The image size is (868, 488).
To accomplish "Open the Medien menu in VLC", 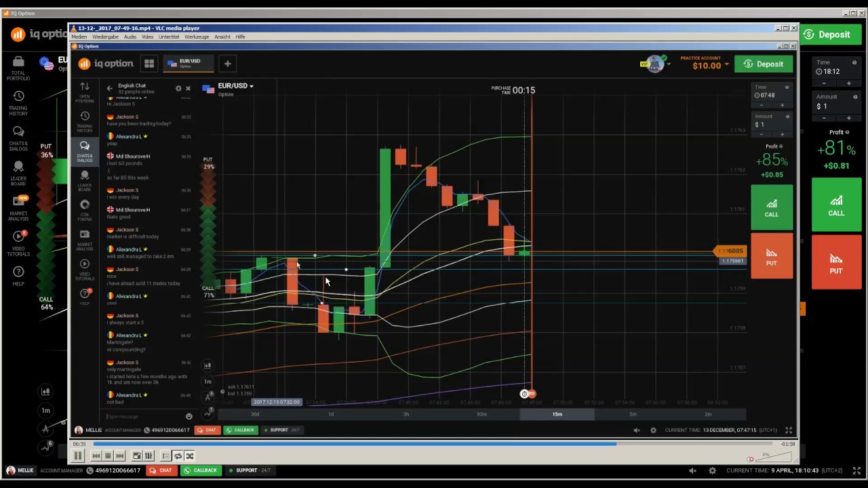I will pyautogui.click(x=79, y=37).
